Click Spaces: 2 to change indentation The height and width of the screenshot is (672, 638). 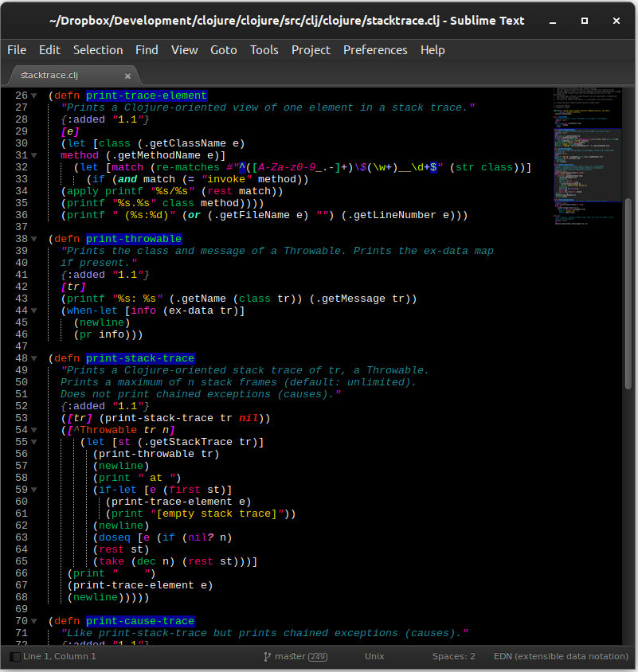(453, 656)
